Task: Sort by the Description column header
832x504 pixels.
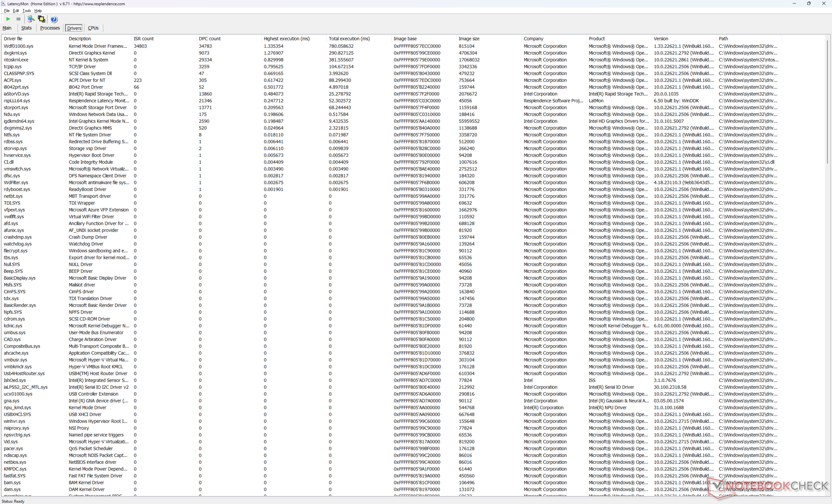Action: point(99,39)
